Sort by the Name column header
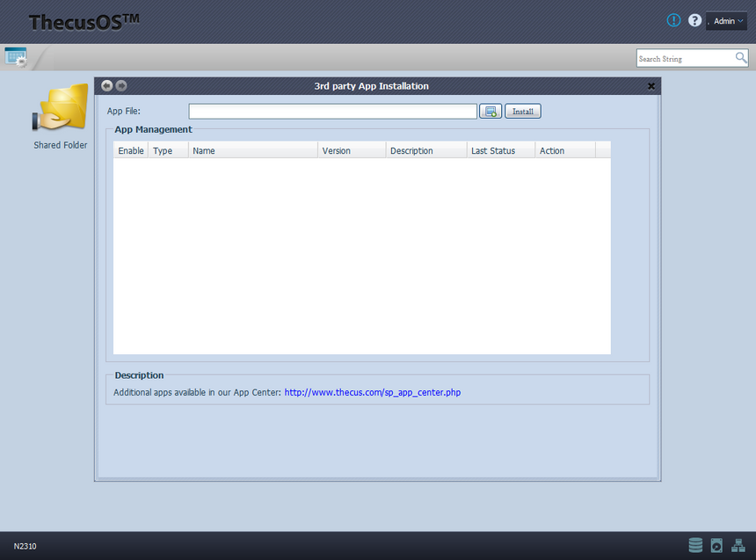Viewport: 756px width, 560px height. pos(252,150)
